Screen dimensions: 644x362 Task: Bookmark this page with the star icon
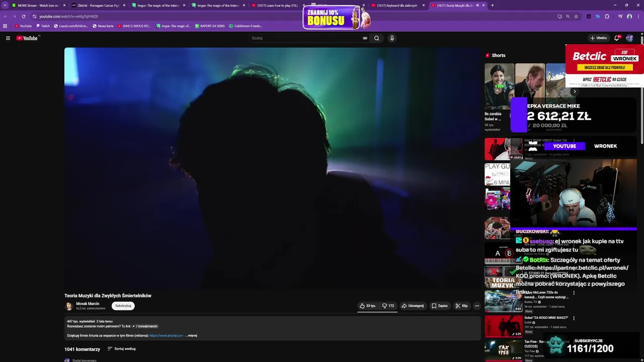tap(576, 17)
